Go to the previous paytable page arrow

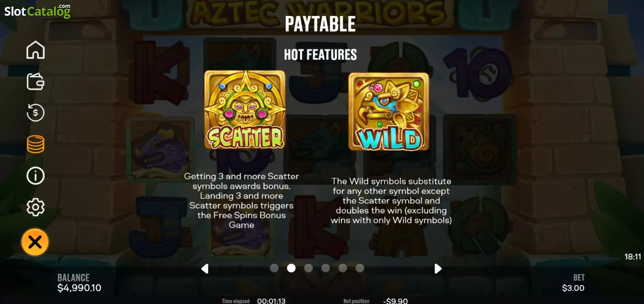205,269
